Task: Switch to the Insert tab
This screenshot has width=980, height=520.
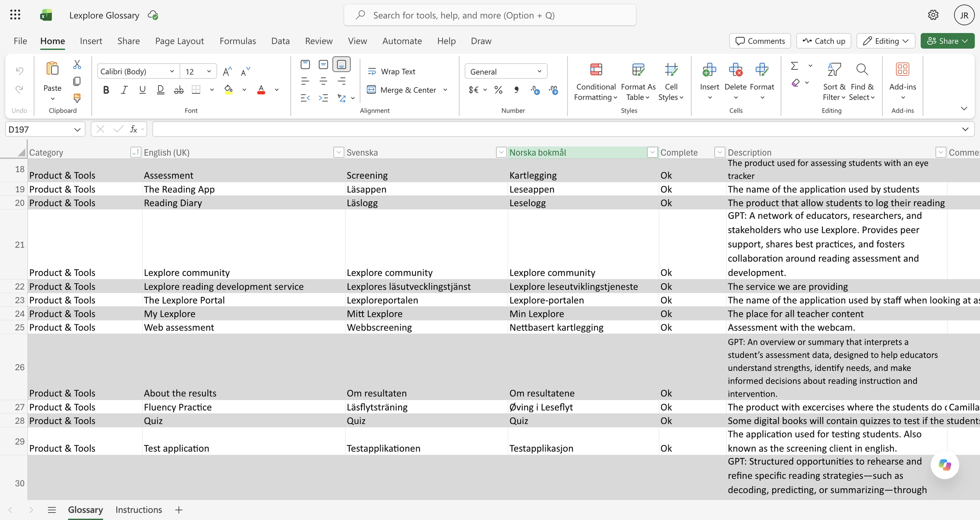Action: pyautogui.click(x=91, y=41)
